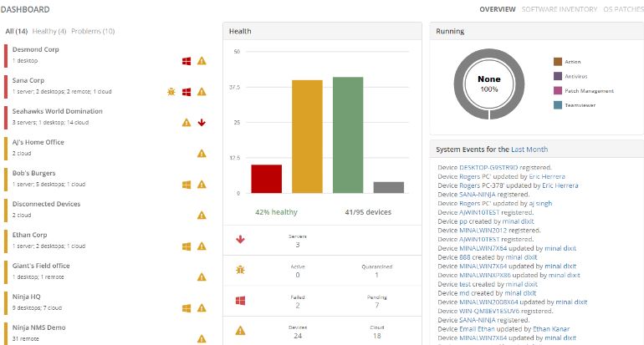Screen dimensions: 644x345
Task: Open Giant's Field office organization
Action: 41,266
